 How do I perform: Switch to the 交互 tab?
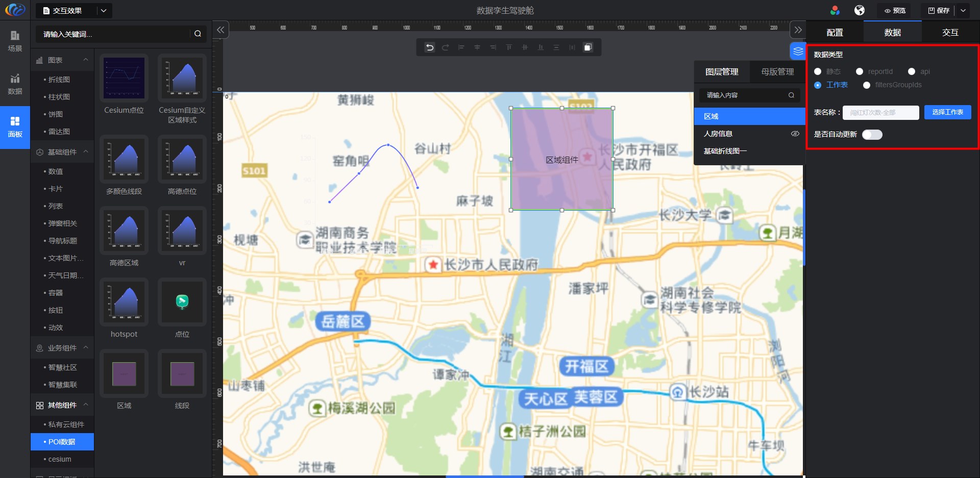pos(950,32)
